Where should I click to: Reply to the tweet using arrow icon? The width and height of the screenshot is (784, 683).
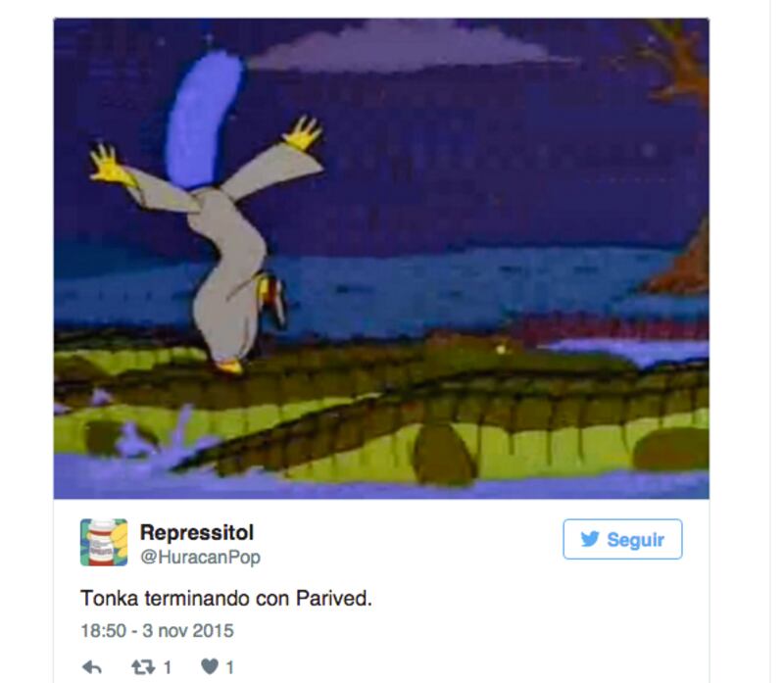(x=92, y=666)
